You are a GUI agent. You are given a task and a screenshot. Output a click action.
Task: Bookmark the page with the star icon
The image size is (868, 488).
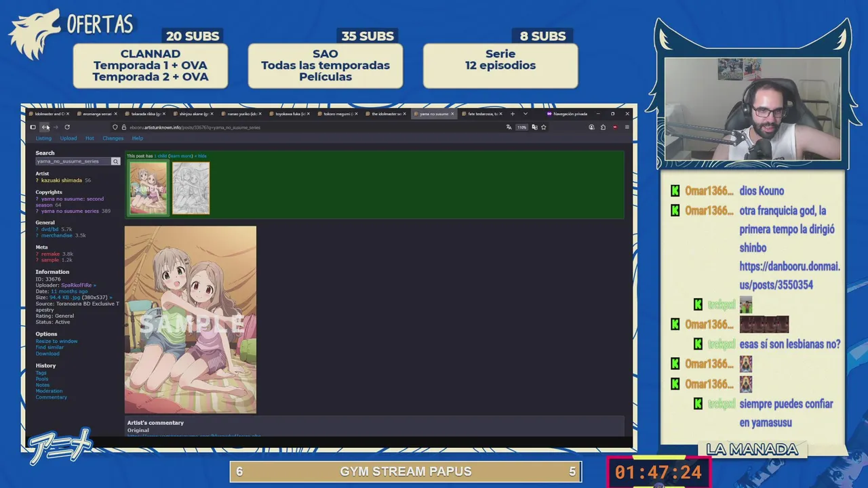point(543,127)
